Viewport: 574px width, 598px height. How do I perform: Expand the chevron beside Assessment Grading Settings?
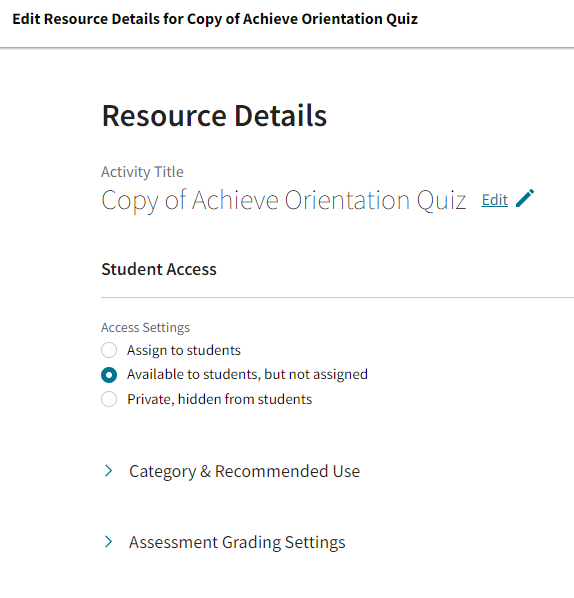pyautogui.click(x=109, y=542)
